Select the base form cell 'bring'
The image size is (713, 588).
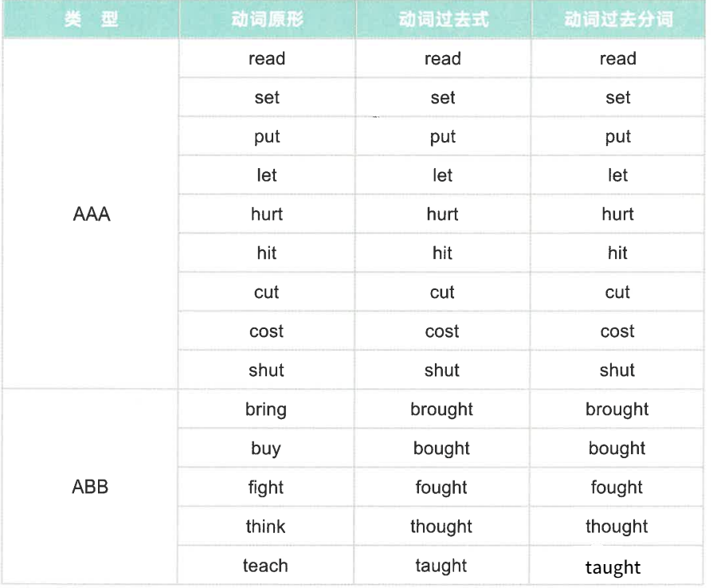coord(266,410)
